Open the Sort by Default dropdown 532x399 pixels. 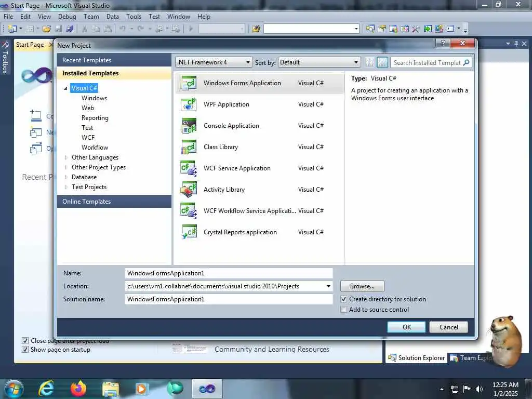[x=319, y=62]
